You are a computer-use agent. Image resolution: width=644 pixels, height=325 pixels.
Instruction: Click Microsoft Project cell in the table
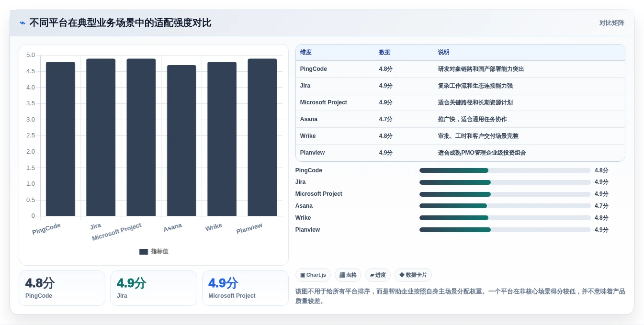pyautogui.click(x=324, y=102)
